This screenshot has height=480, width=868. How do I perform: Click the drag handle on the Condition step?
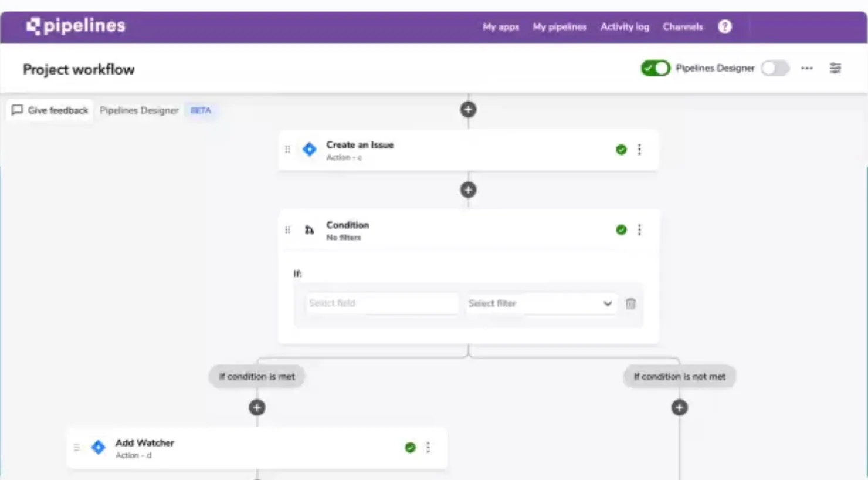(287, 229)
